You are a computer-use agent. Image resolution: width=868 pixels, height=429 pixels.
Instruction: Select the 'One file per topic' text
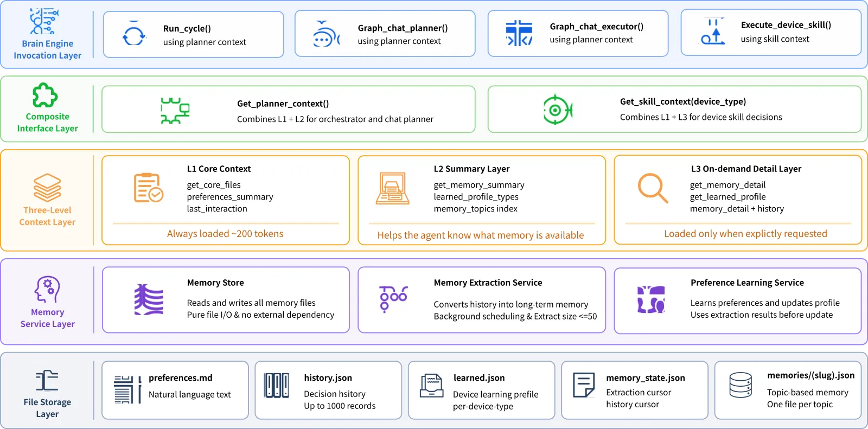pyautogui.click(x=800, y=404)
